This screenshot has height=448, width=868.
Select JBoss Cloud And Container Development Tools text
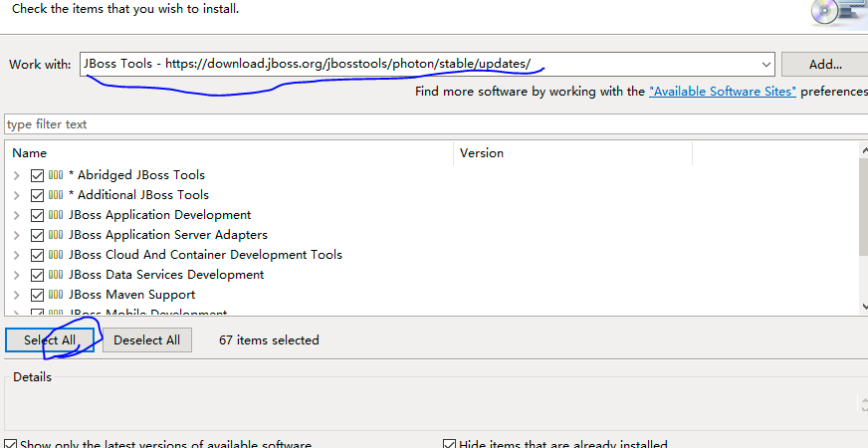pyautogui.click(x=205, y=255)
